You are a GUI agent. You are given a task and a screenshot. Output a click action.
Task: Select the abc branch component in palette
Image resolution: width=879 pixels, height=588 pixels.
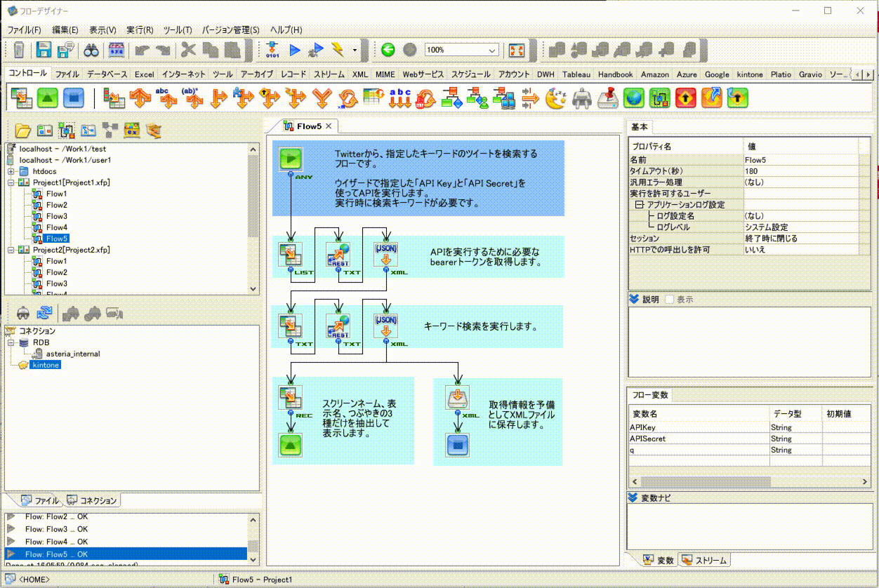pyautogui.click(x=166, y=98)
